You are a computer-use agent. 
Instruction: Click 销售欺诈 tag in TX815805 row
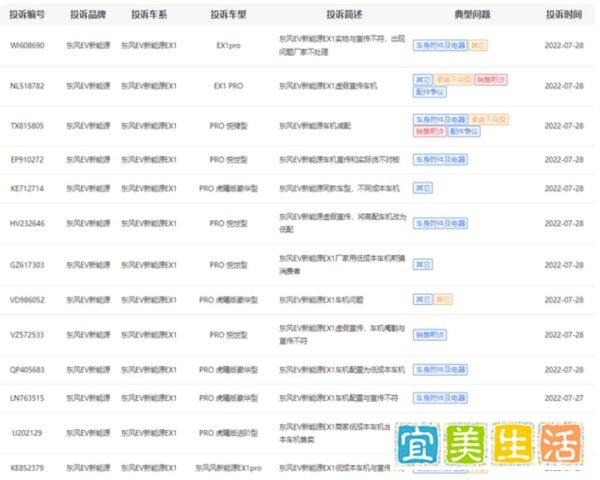(x=430, y=132)
